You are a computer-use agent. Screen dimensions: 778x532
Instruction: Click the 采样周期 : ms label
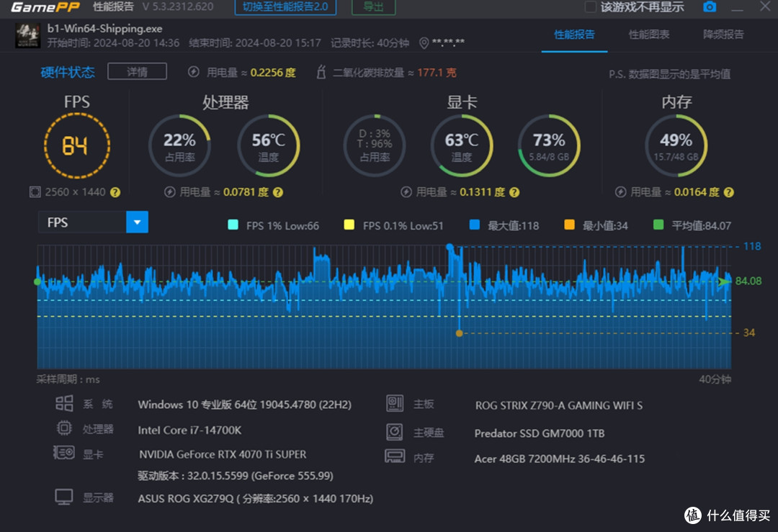point(68,379)
